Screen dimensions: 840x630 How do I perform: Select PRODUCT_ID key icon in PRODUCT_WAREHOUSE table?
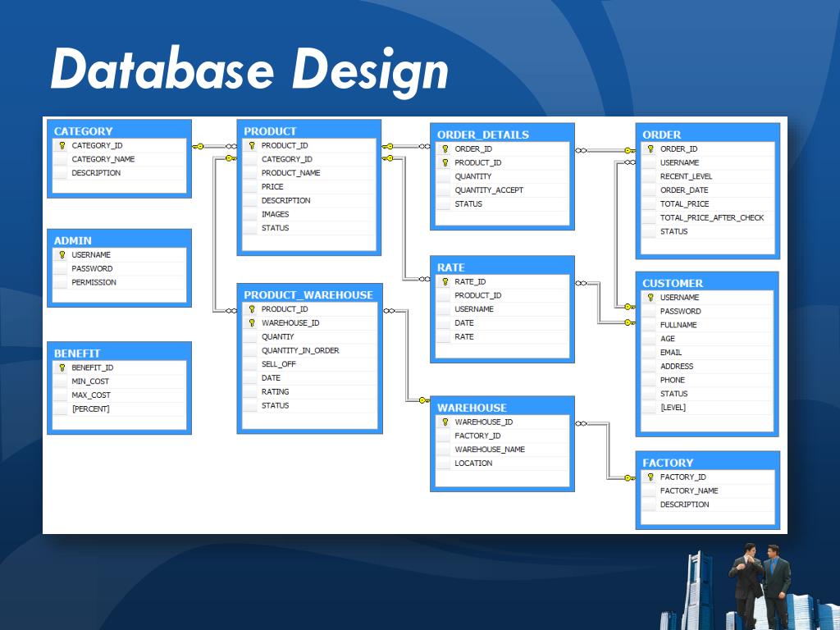[252, 309]
